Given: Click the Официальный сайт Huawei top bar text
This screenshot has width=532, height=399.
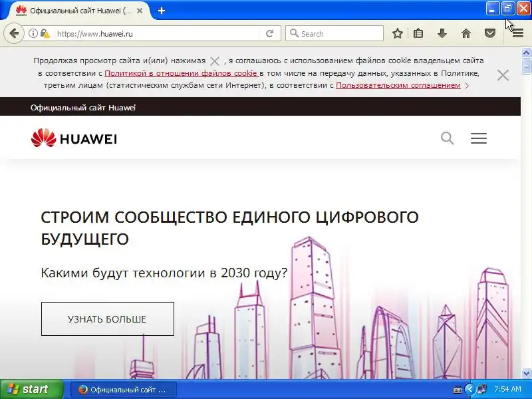Looking at the screenshot, I should coord(82,108).
